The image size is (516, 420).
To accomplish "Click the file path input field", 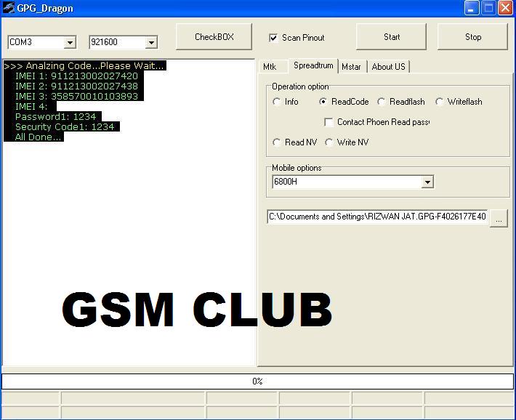I will tap(377, 217).
